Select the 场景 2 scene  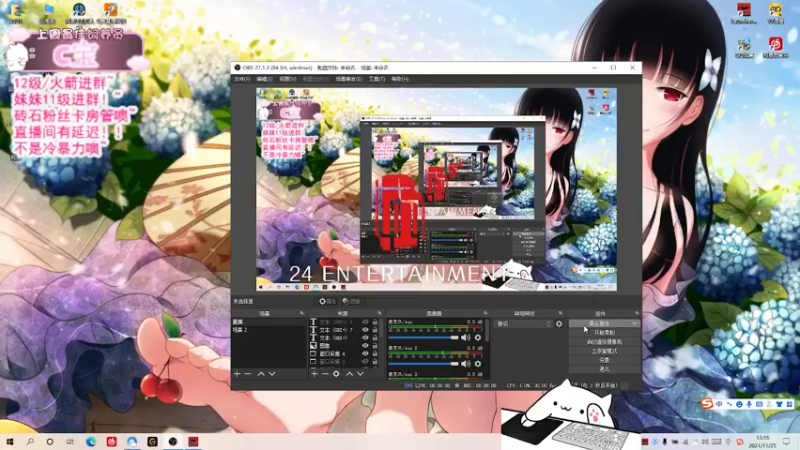[269, 330]
